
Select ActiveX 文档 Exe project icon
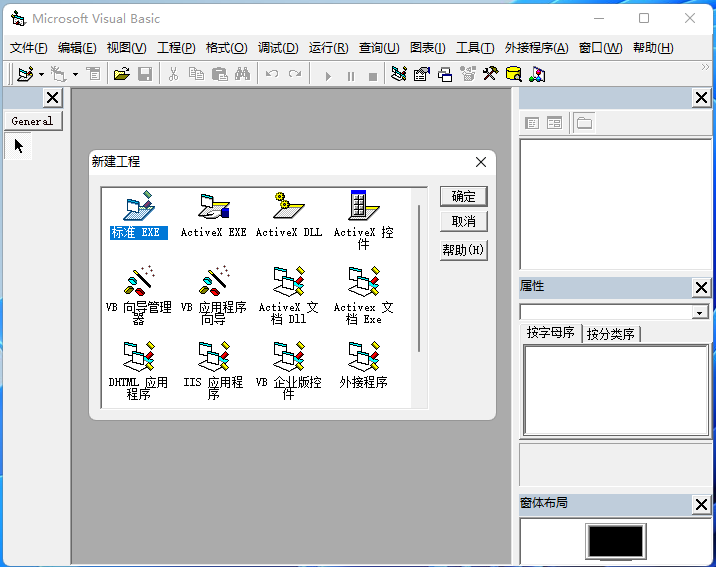pos(363,295)
